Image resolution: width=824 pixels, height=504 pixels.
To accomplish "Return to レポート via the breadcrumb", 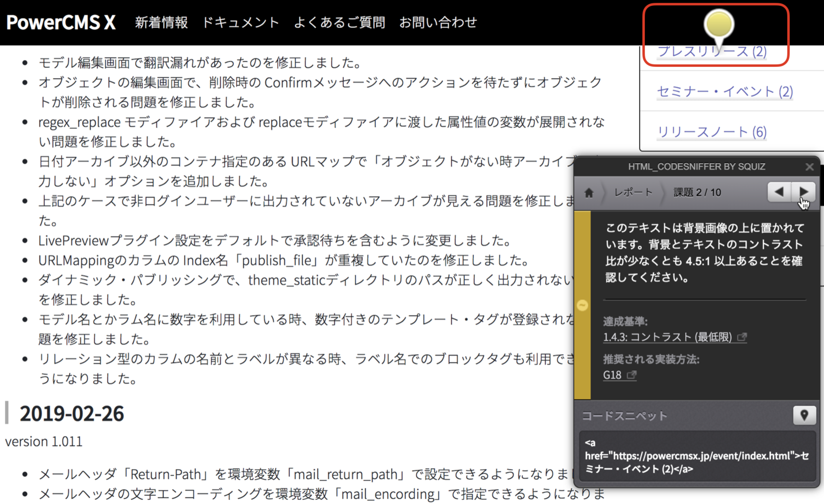I will tap(633, 192).
